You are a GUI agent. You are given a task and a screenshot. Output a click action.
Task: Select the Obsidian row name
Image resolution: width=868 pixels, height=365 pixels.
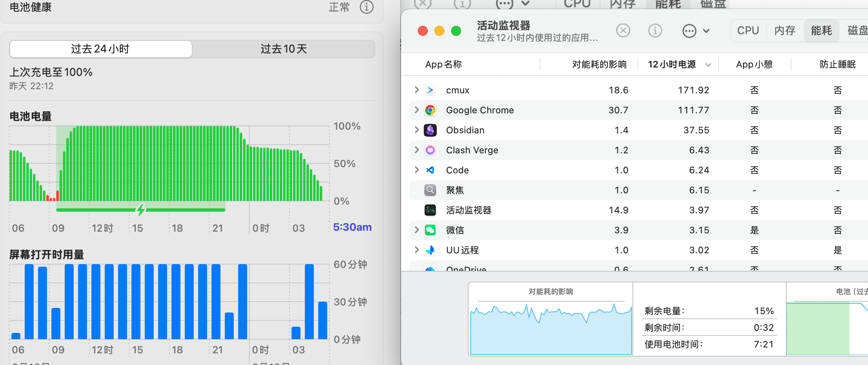coord(465,130)
